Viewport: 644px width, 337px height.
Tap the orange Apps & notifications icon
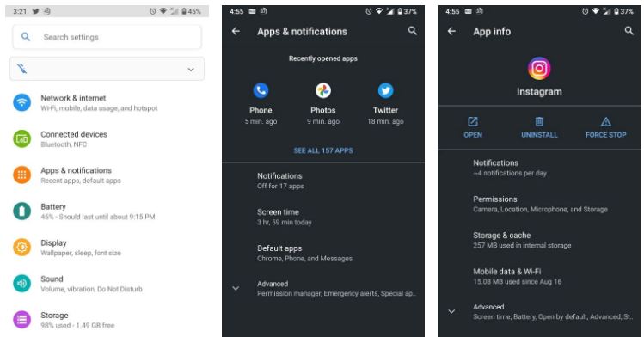click(x=21, y=175)
